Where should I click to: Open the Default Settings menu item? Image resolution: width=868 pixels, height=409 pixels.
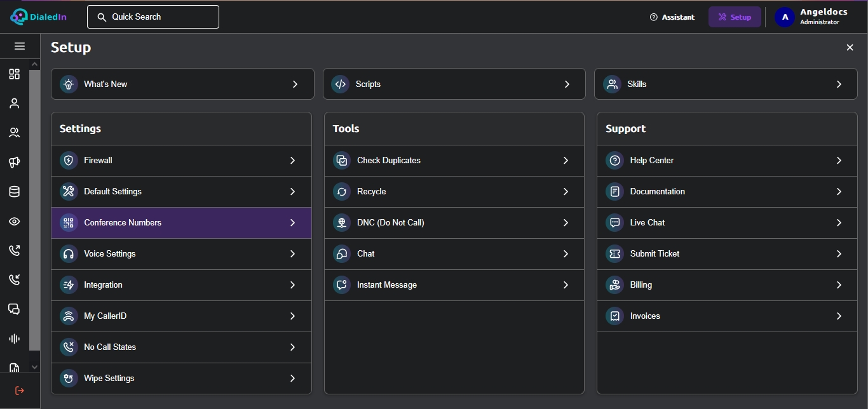181,192
